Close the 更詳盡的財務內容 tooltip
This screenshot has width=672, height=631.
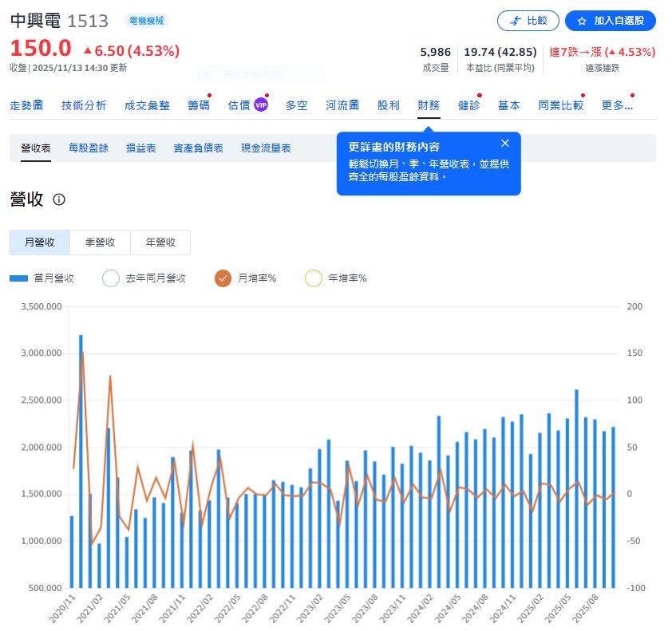click(x=505, y=143)
